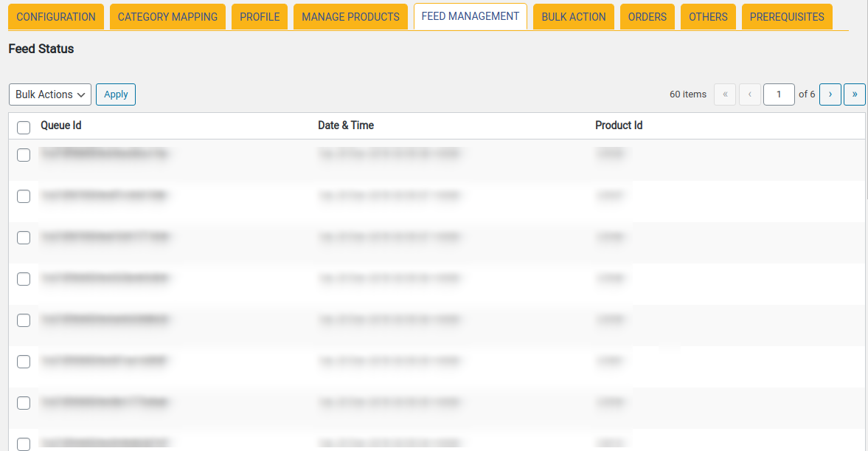868x451 pixels.
Task: Select the fifth queue row checkbox
Action: click(23, 320)
